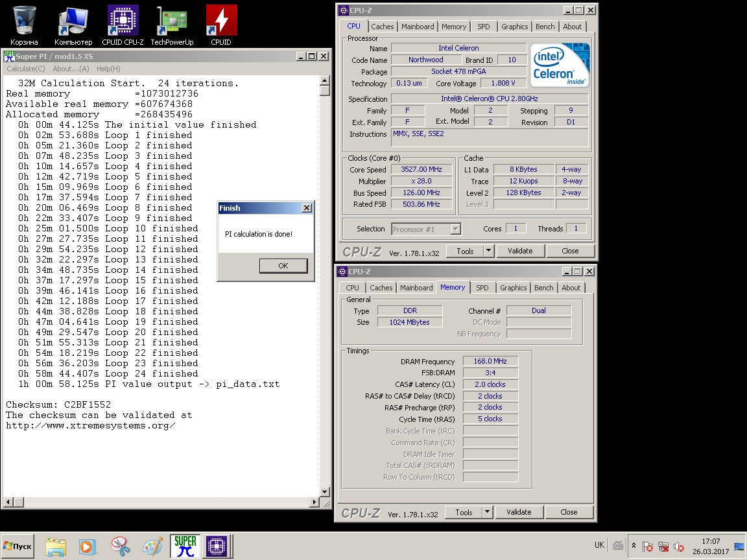Click the Intel Celeron inside logo

[x=560, y=65]
